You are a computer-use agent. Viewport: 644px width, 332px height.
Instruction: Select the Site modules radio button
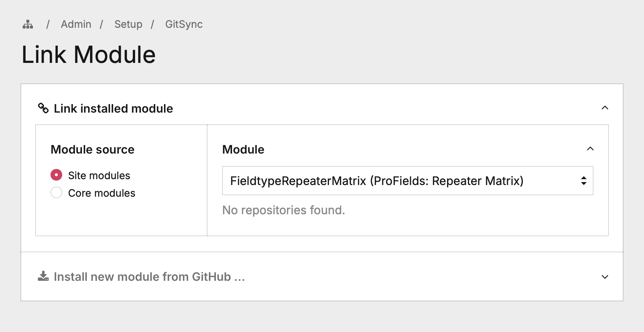point(56,175)
